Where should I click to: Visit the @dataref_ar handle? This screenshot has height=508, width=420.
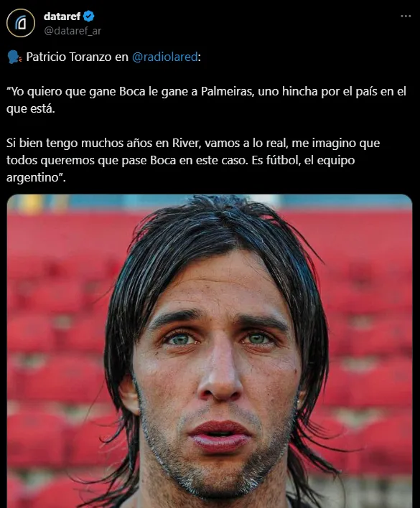pyautogui.click(x=73, y=31)
